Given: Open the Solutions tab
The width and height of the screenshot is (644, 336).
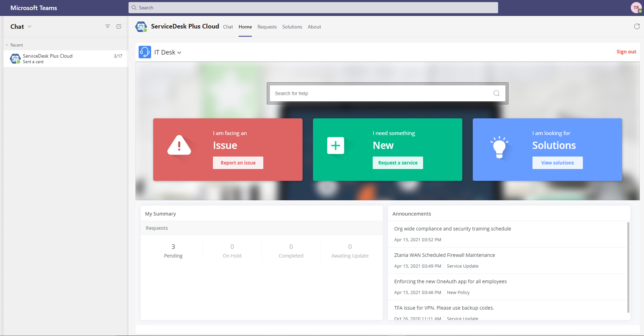Looking at the screenshot, I should pyautogui.click(x=292, y=27).
